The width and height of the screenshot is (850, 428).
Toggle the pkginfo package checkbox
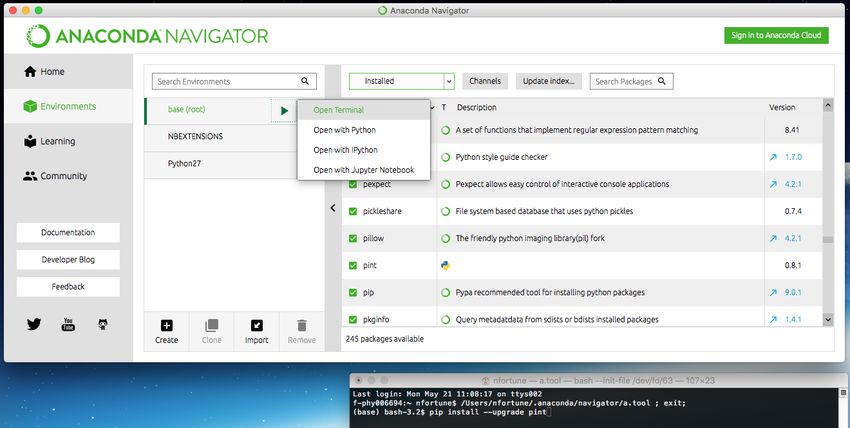point(353,320)
